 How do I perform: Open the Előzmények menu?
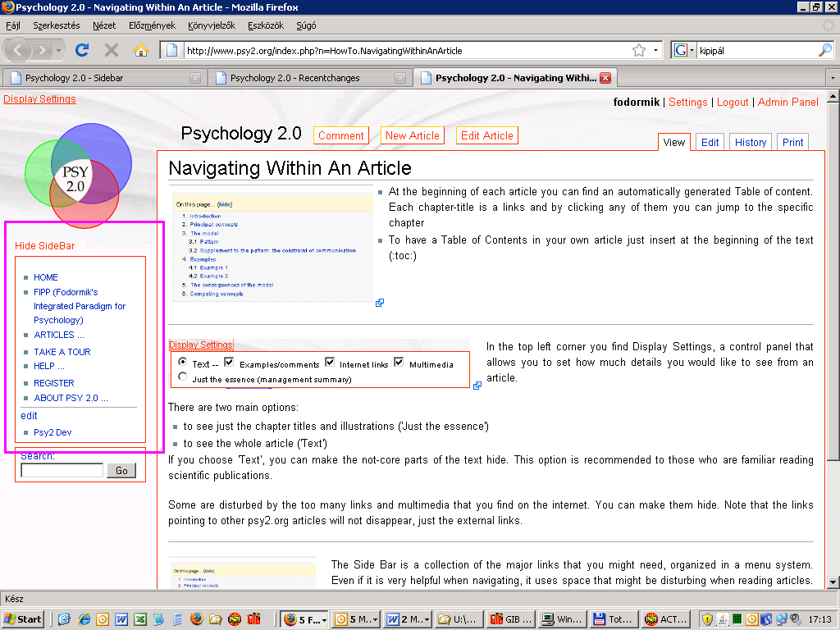click(x=152, y=25)
